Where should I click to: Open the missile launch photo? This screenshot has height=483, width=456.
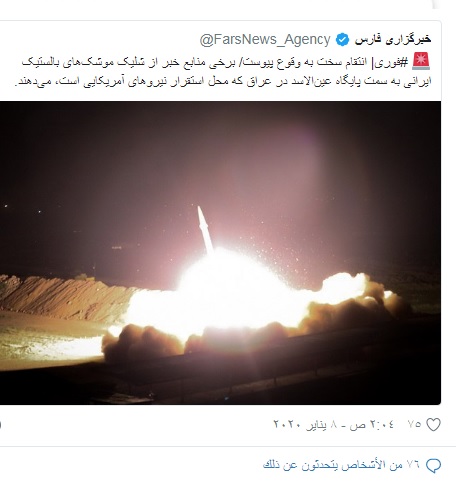click(220, 253)
